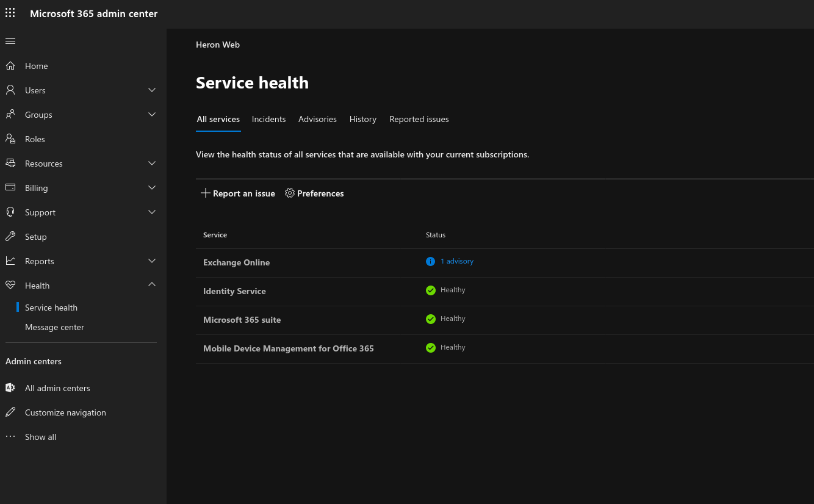Viewport: 814px width, 504px height.
Task: Open the app launcher waffle icon
Action: pyautogui.click(x=10, y=13)
